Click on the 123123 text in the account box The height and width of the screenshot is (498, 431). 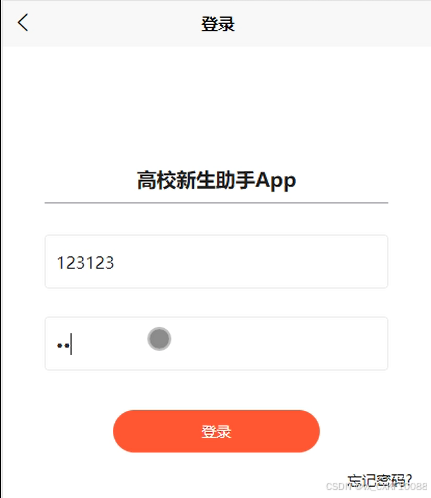(x=86, y=263)
